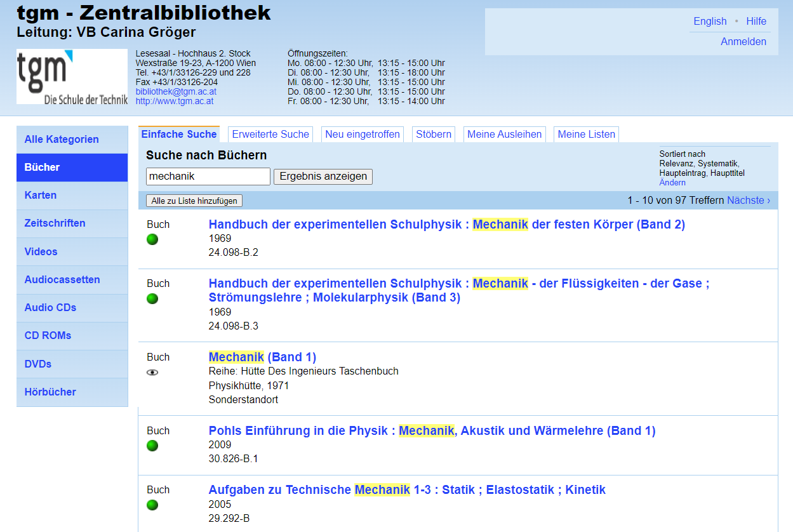Click green dot for Aufgaben zu Technische Mechanik

[152, 505]
